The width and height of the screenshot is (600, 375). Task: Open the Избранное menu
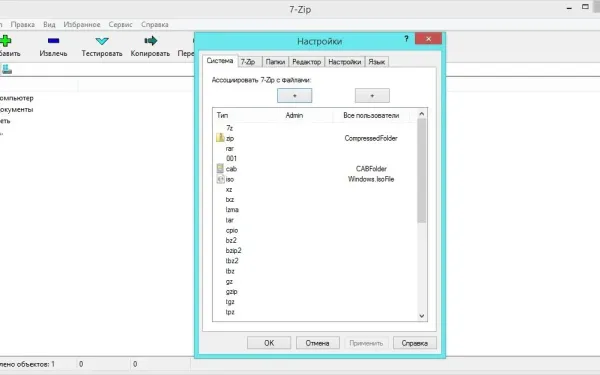pos(82,24)
